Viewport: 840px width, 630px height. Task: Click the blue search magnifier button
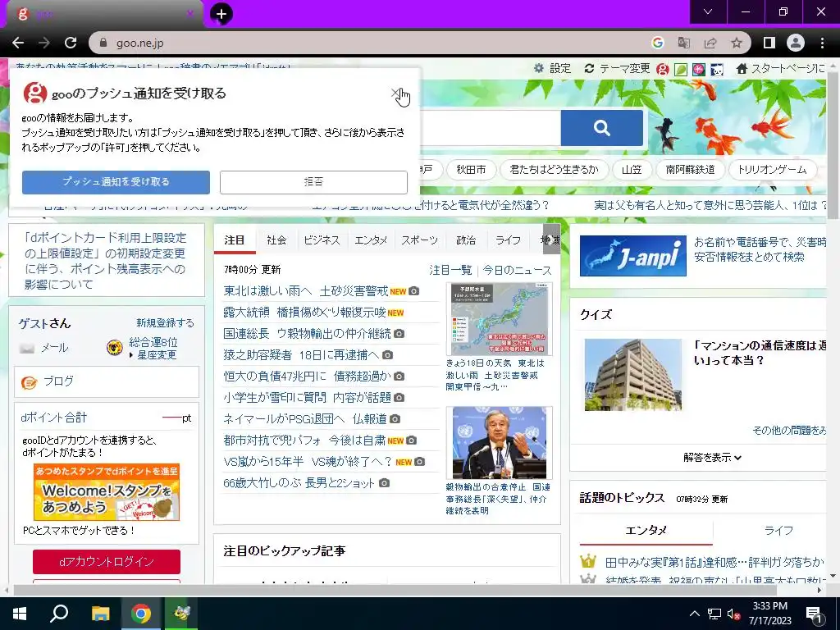601,128
